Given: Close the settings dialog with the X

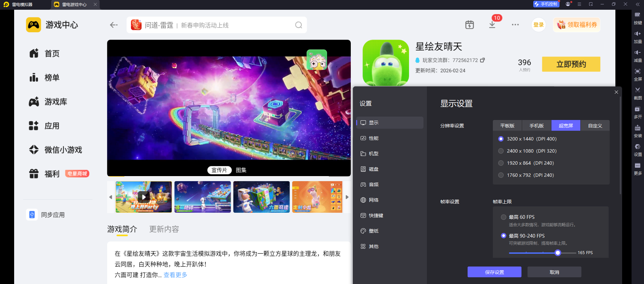Looking at the screenshot, I should click(x=616, y=92).
